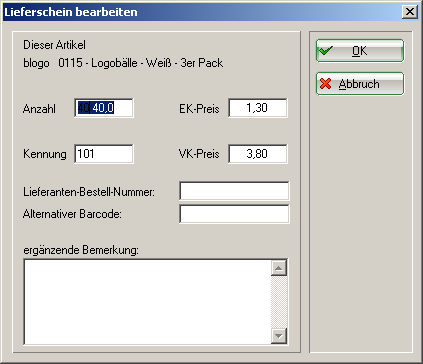Screen dimensions: 423x364
Task: Click the Anzahl label text
Action: click(39, 109)
